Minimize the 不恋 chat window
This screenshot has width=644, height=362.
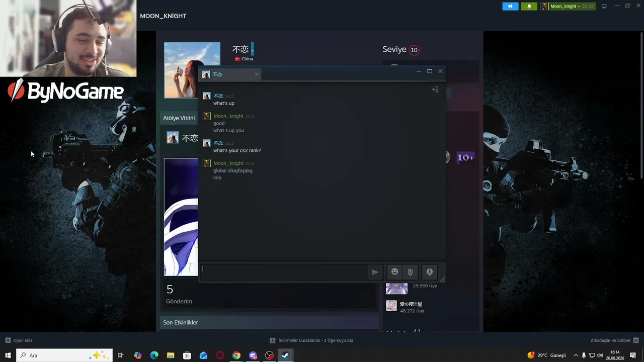419,71
